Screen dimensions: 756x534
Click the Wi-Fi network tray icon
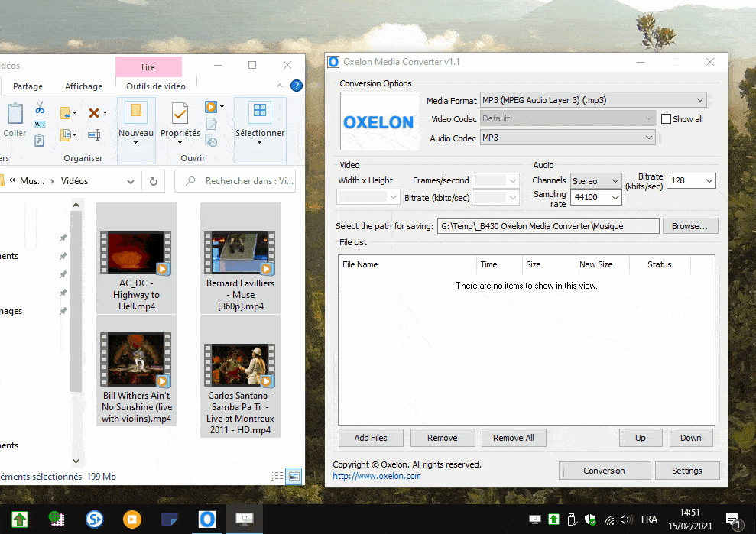pyautogui.click(x=609, y=519)
